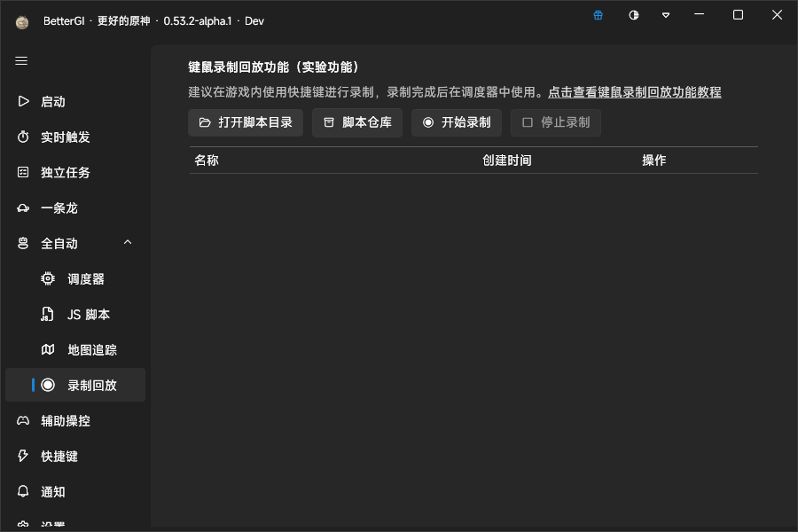Screen dimensions: 798x532
Task: Minimize the BetterGI window
Action: click(x=700, y=15)
